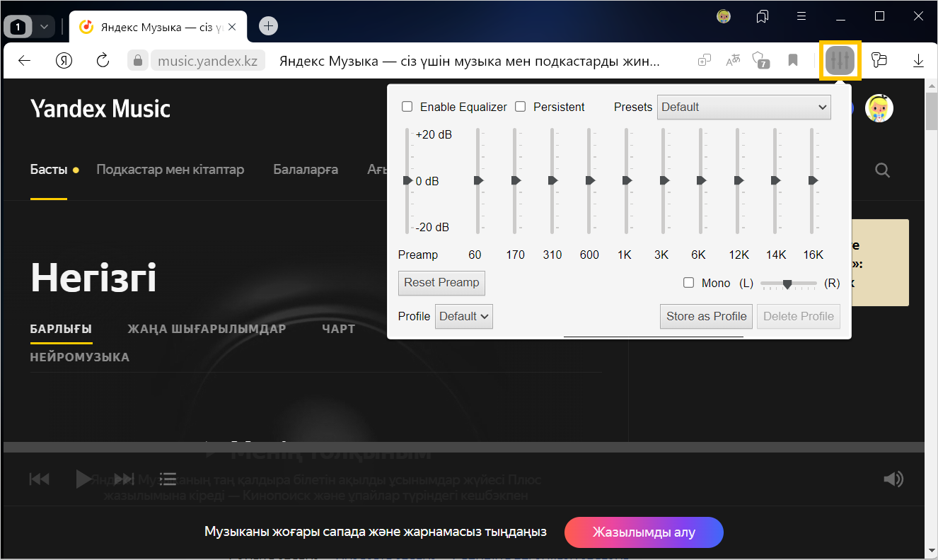
Task: Go back with the browser back arrow
Action: coord(25,60)
